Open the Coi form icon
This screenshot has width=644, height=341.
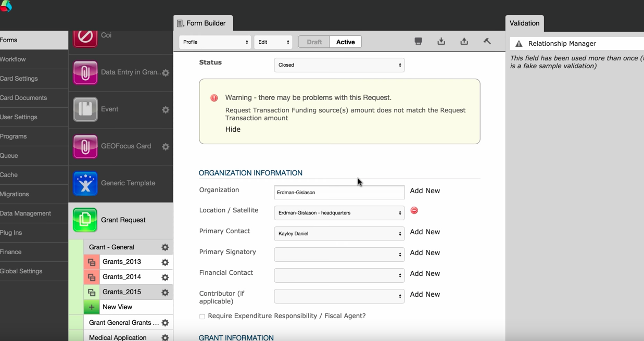pos(85,36)
